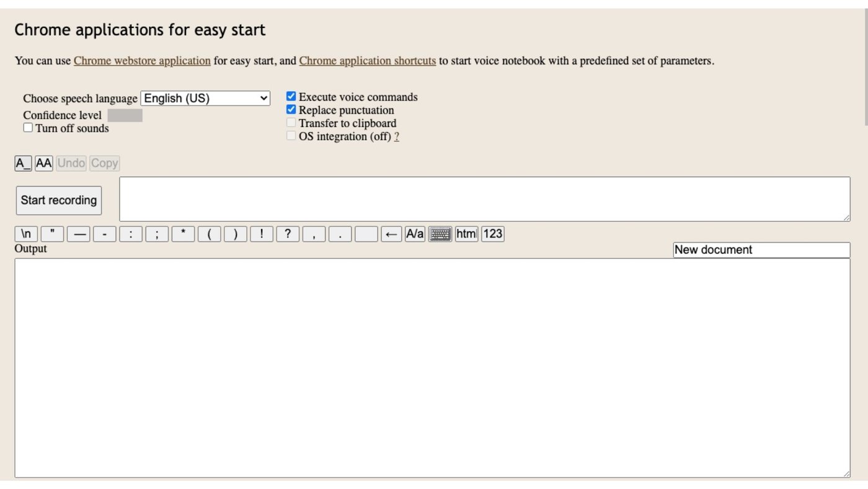Screen dimensions: 868x489
Task: Open the speech language dropdown
Action: (x=205, y=97)
